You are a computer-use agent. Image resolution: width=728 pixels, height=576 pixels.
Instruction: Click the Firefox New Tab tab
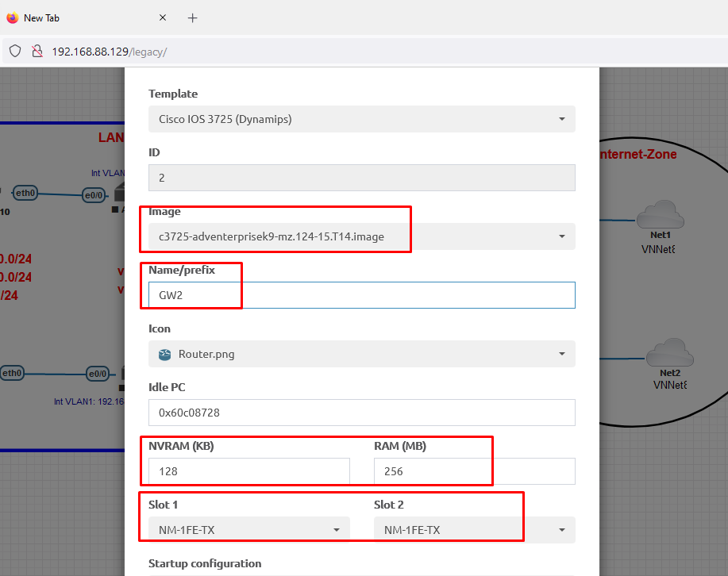pyautogui.click(x=86, y=18)
